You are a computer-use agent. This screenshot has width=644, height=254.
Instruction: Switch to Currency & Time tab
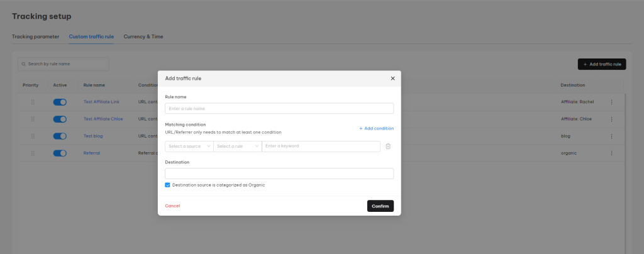143,36
